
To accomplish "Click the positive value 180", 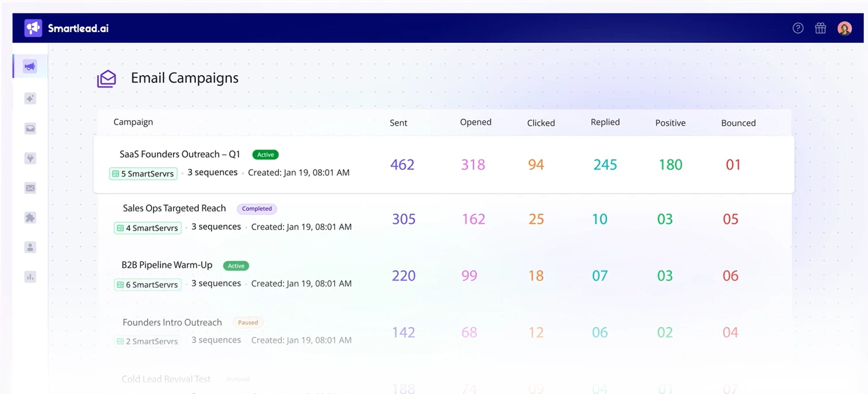I will click(670, 165).
